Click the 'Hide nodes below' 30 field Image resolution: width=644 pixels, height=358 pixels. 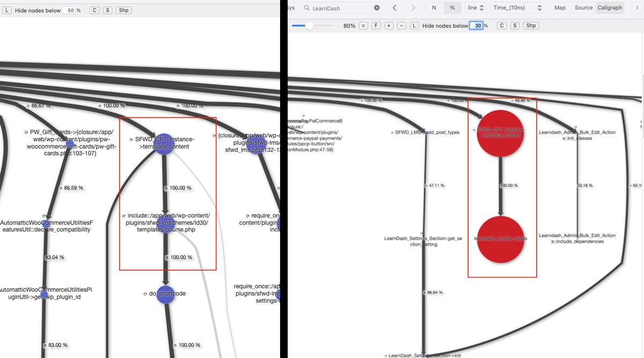point(476,26)
